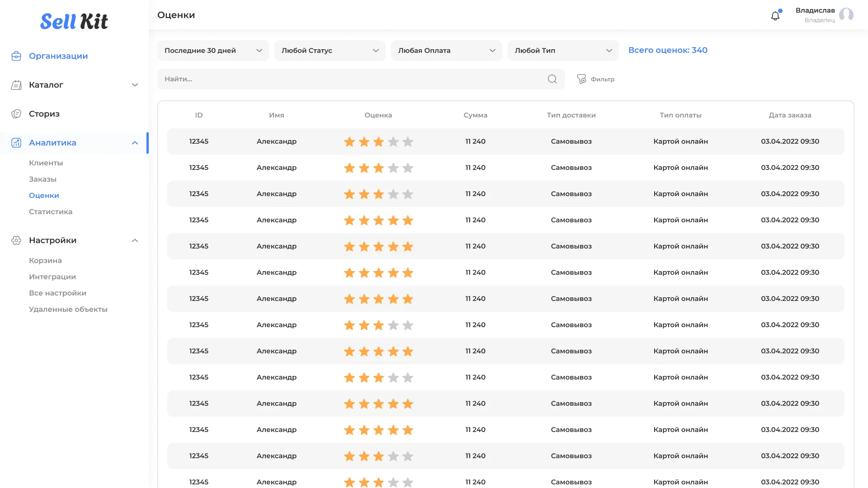The height and width of the screenshot is (488, 868).
Task: Open Статистика in the sidebar
Action: point(51,211)
